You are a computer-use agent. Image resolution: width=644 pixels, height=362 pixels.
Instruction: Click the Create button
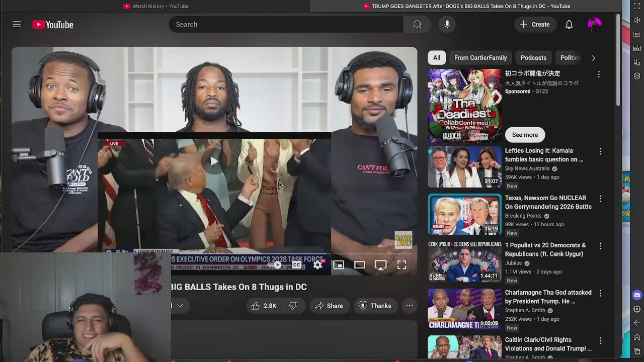click(x=534, y=24)
